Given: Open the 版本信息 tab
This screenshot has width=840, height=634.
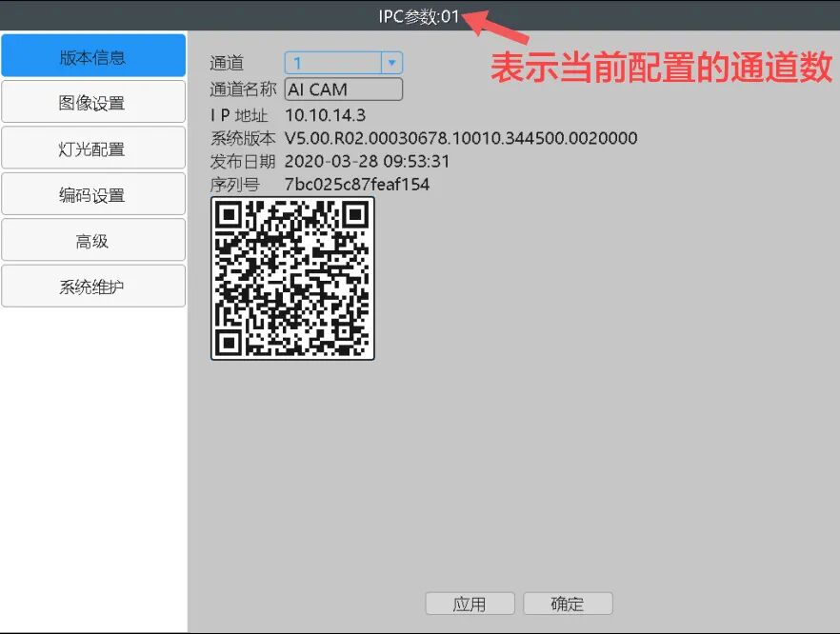Looking at the screenshot, I should [93, 55].
